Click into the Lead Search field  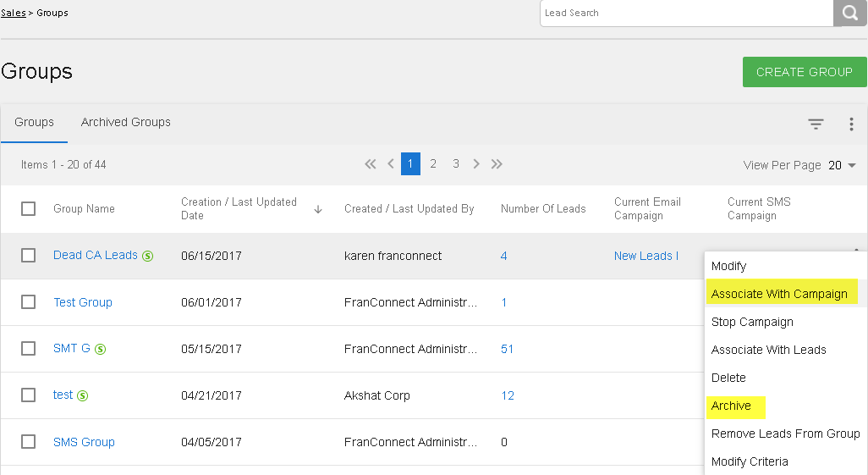(685, 14)
